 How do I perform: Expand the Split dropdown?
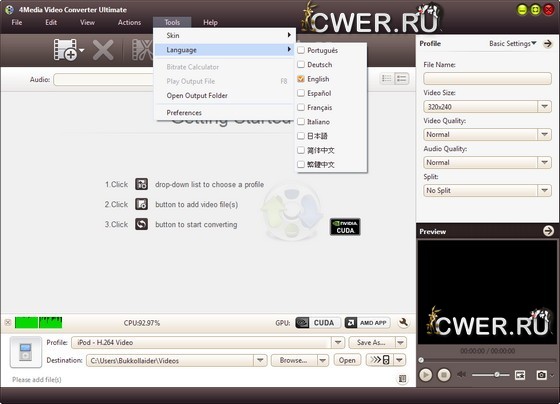point(544,190)
